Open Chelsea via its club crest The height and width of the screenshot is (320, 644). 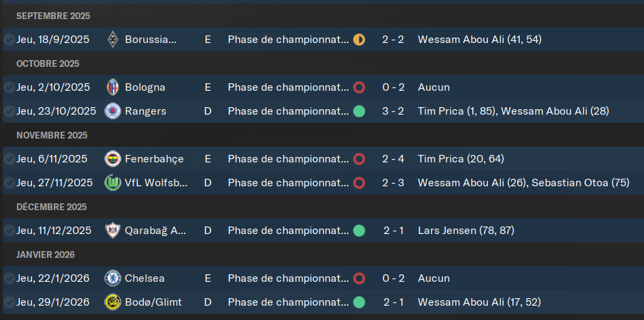pyautogui.click(x=113, y=278)
